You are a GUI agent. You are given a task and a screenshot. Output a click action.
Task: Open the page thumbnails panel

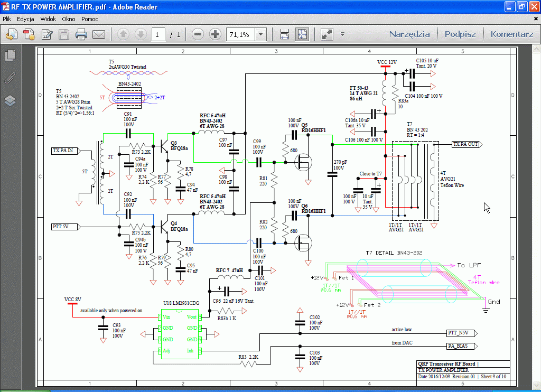point(10,55)
